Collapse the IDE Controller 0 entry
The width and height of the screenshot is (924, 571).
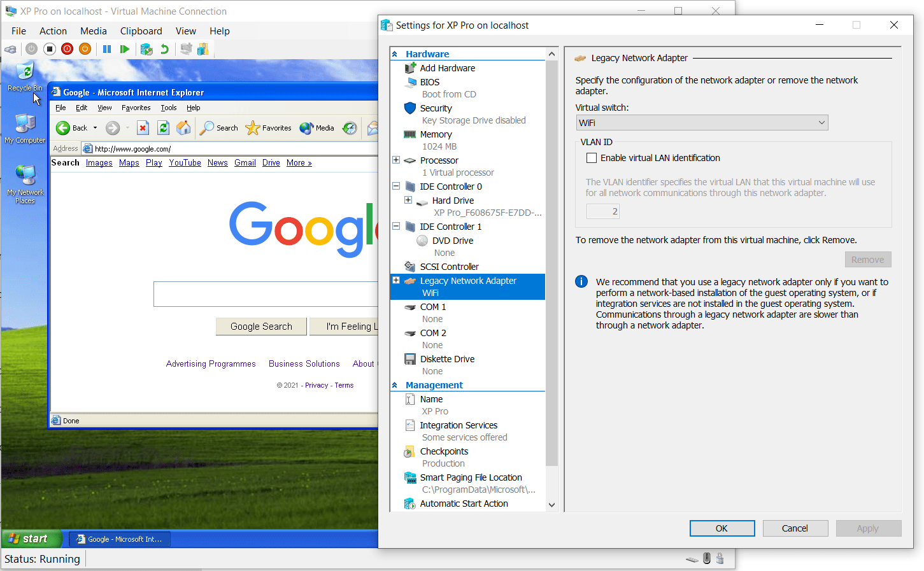396,186
